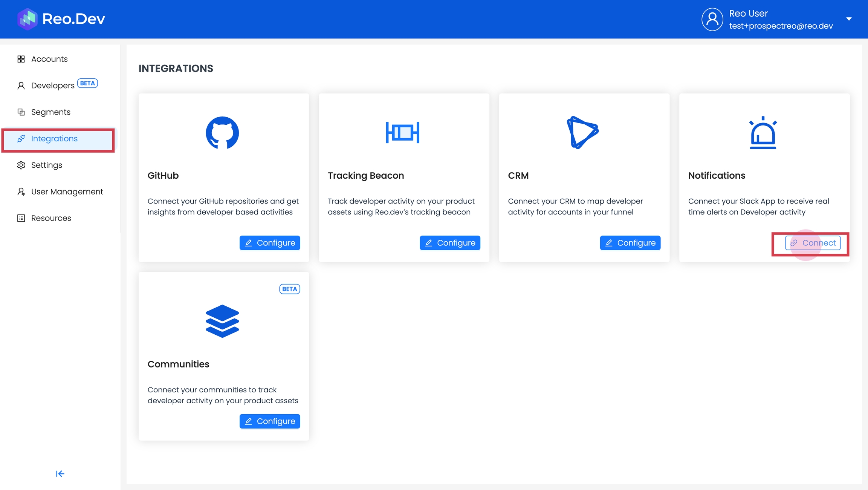The image size is (868, 490).
Task: Open Segments in the sidebar
Action: (51, 112)
